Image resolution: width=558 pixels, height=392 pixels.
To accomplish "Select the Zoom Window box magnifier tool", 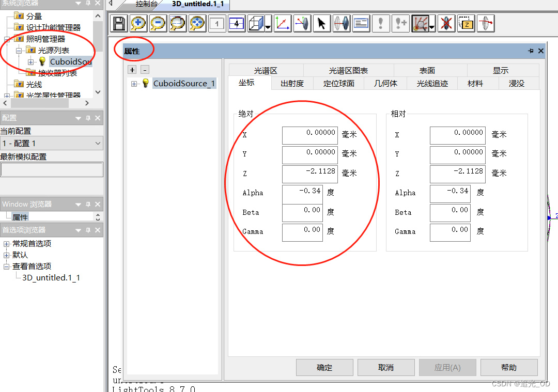I will click(x=178, y=23).
